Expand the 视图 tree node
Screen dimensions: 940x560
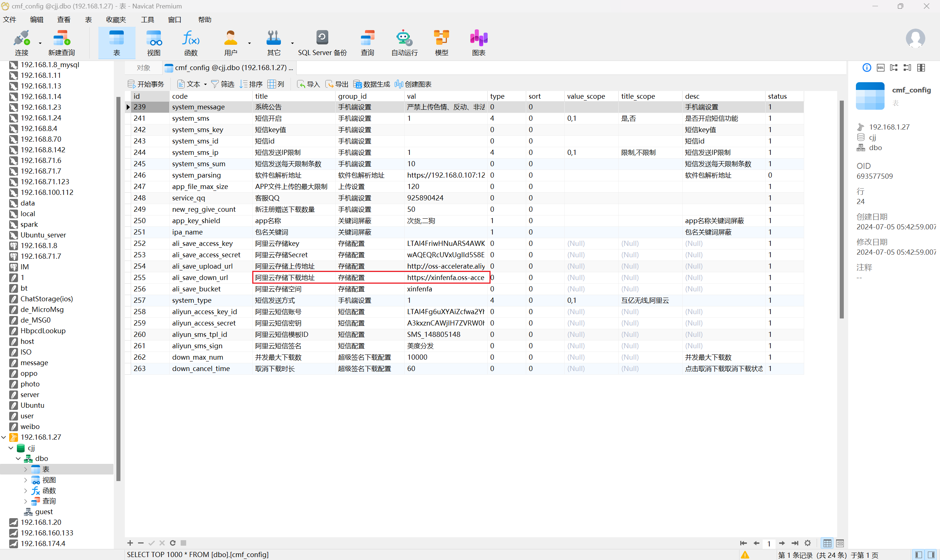tap(25, 480)
